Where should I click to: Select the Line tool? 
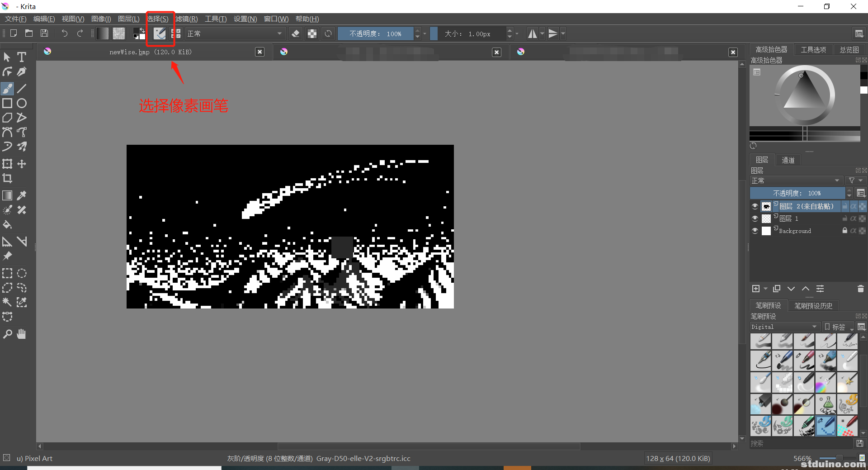(x=21, y=88)
